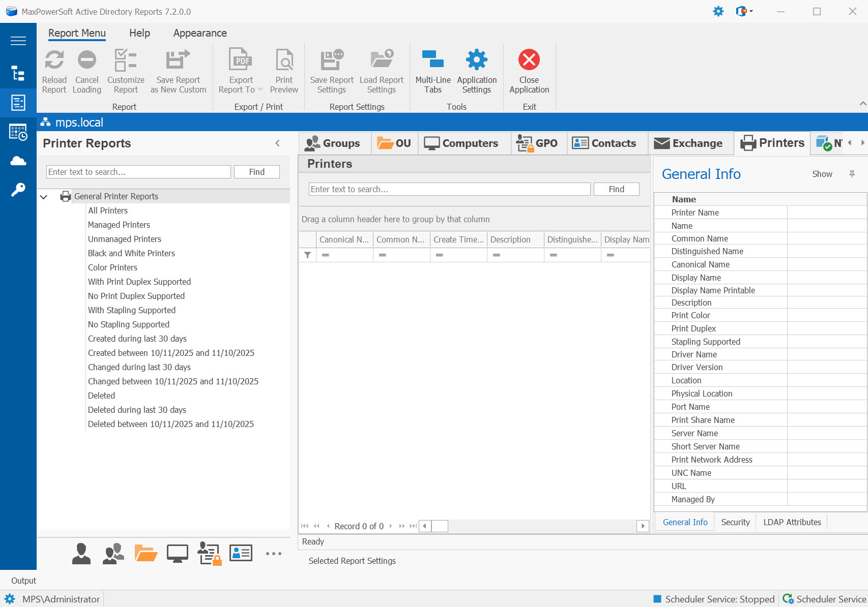The height and width of the screenshot is (607, 868).
Task: Open Application Settings gear
Action: [x=476, y=60]
